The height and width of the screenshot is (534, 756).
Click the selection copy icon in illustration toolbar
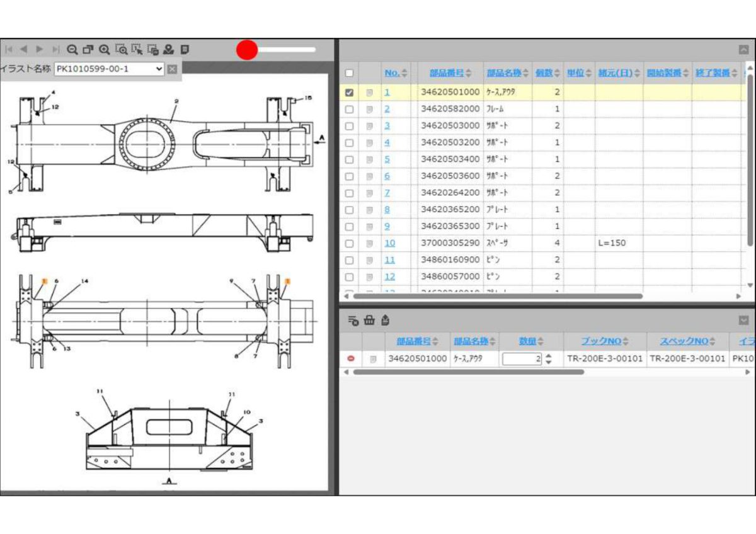(153, 49)
